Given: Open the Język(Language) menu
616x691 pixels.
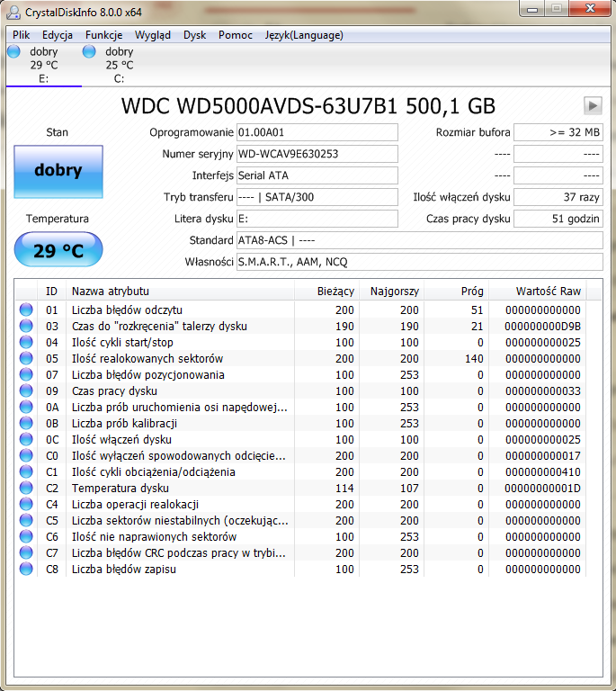Looking at the screenshot, I should 304,35.
